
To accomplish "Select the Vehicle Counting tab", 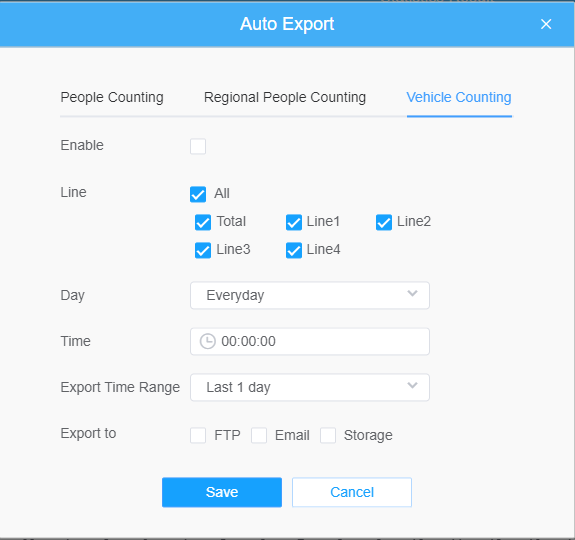I will pyautogui.click(x=459, y=98).
